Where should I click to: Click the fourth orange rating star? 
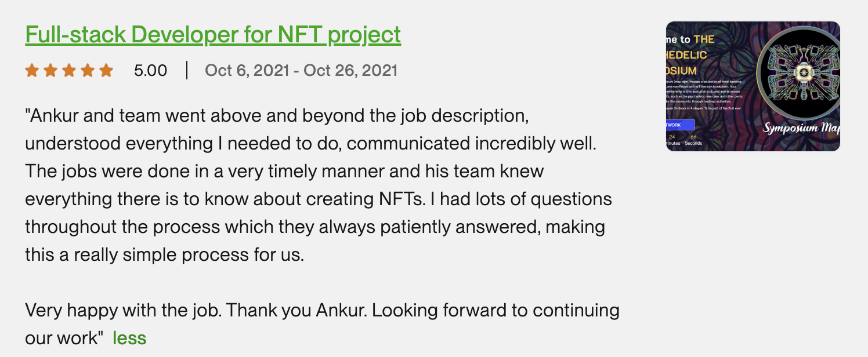(x=88, y=71)
